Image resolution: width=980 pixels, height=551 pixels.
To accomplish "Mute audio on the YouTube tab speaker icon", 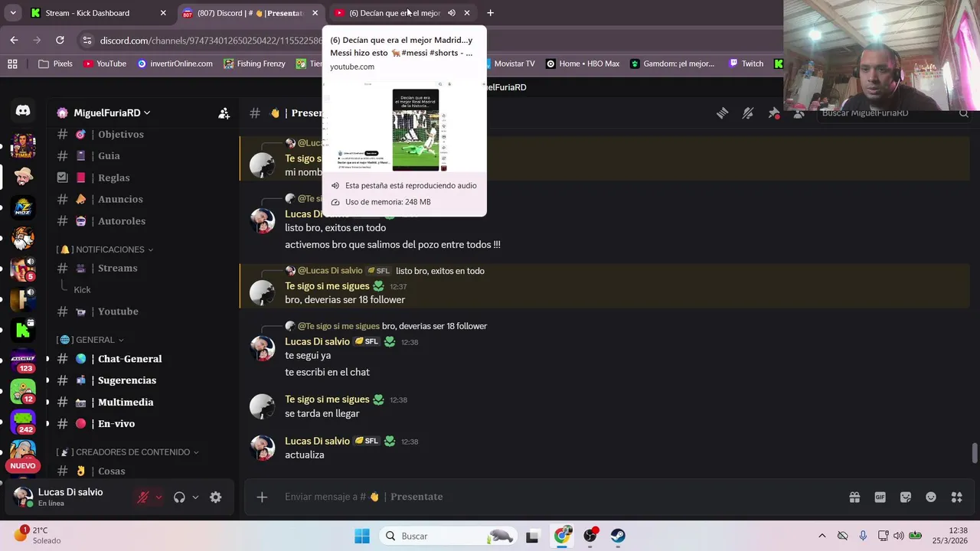I will [452, 13].
